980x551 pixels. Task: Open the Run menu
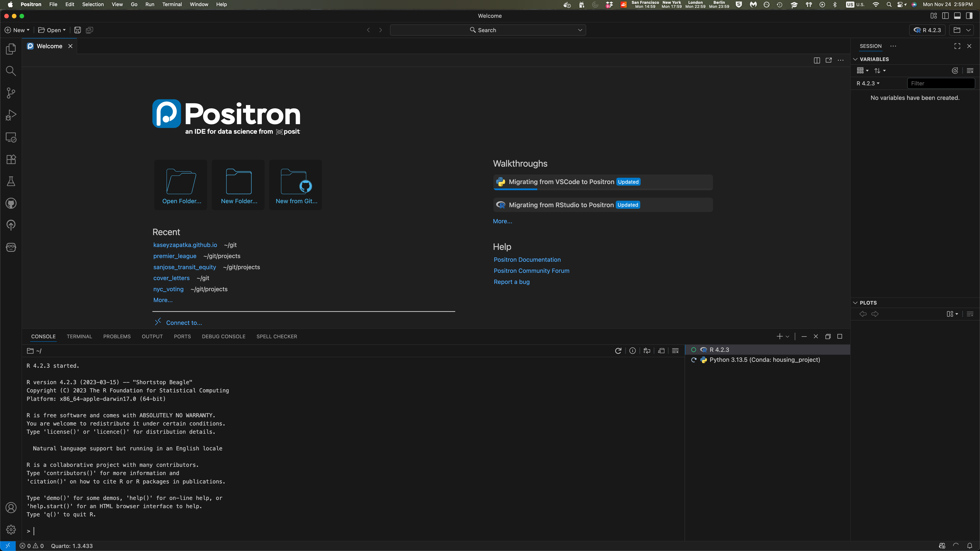pyautogui.click(x=149, y=4)
